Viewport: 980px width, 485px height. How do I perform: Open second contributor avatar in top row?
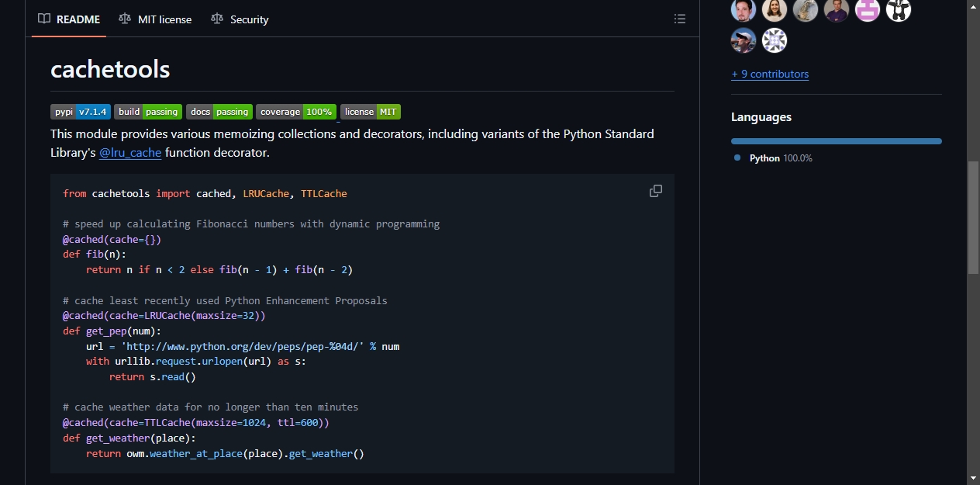pos(775,9)
